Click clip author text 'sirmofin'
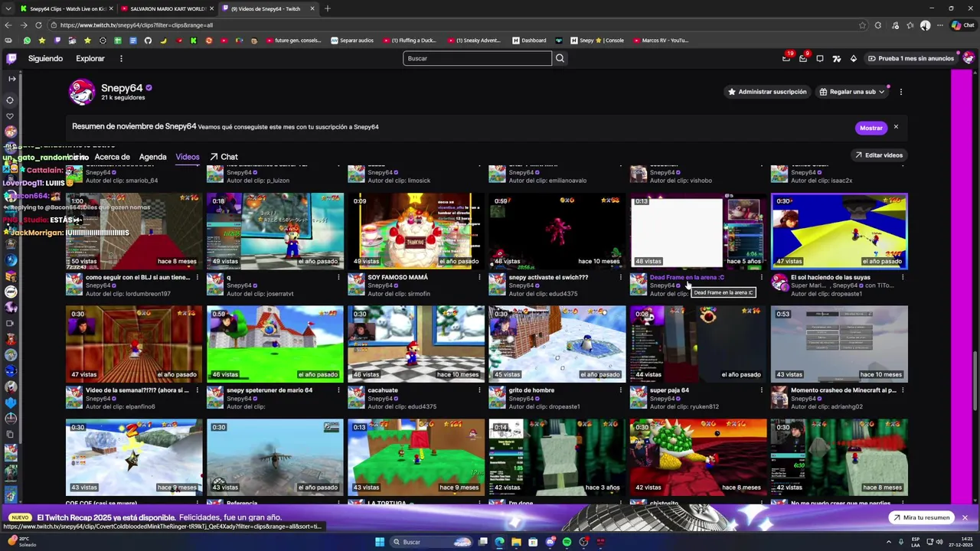980x551 pixels. click(419, 294)
